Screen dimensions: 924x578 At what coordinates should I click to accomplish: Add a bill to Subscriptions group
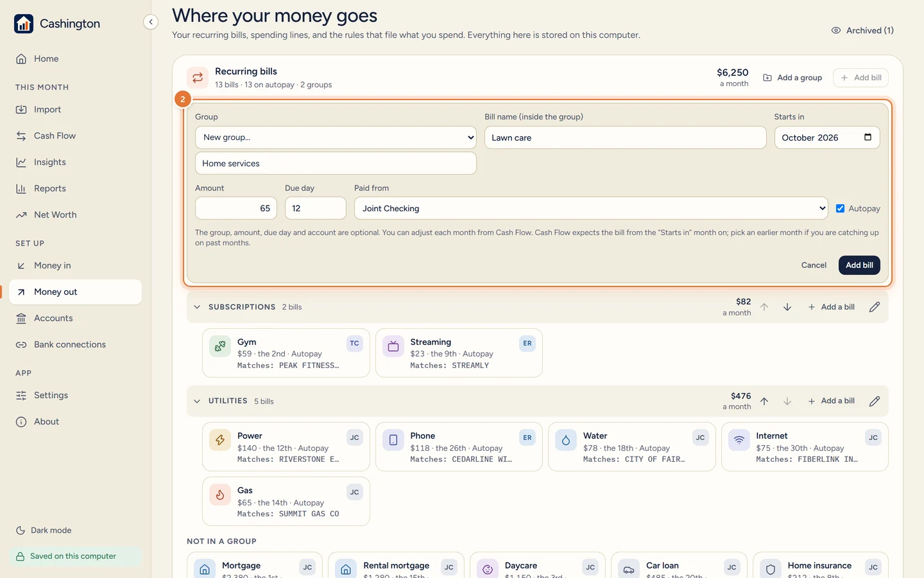pyautogui.click(x=831, y=307)
